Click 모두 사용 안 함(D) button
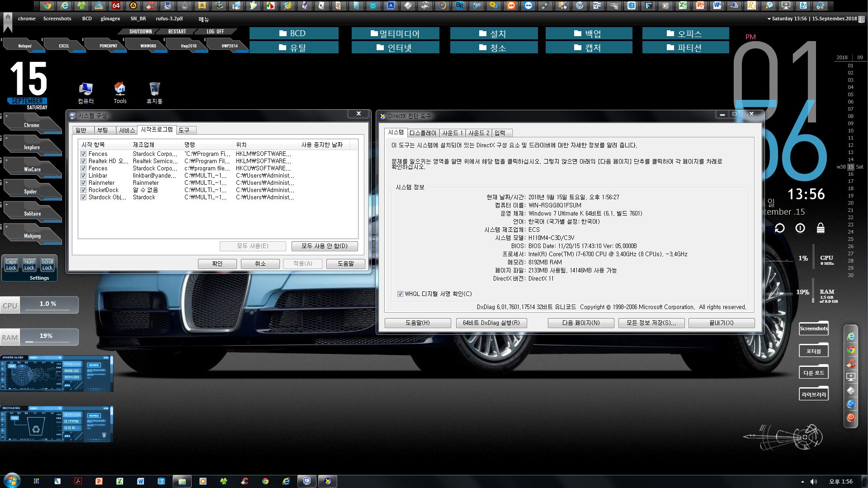This screenshot has width=868, height=488. pyautogui.click(x=325, y=246)
